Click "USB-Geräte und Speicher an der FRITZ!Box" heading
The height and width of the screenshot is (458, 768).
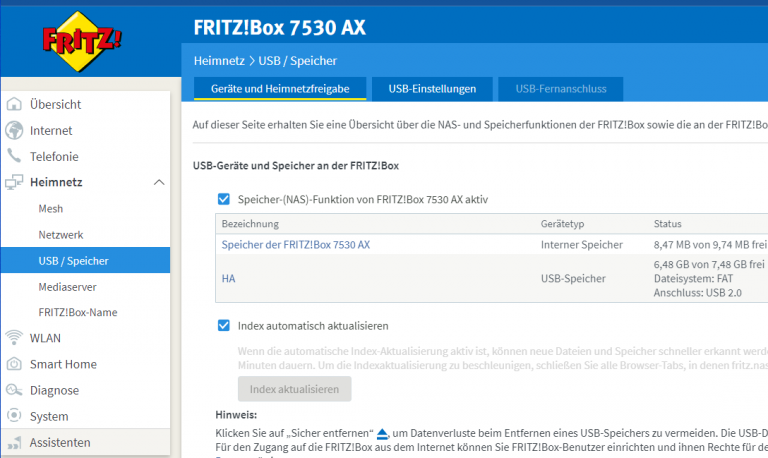click(296, 166)
